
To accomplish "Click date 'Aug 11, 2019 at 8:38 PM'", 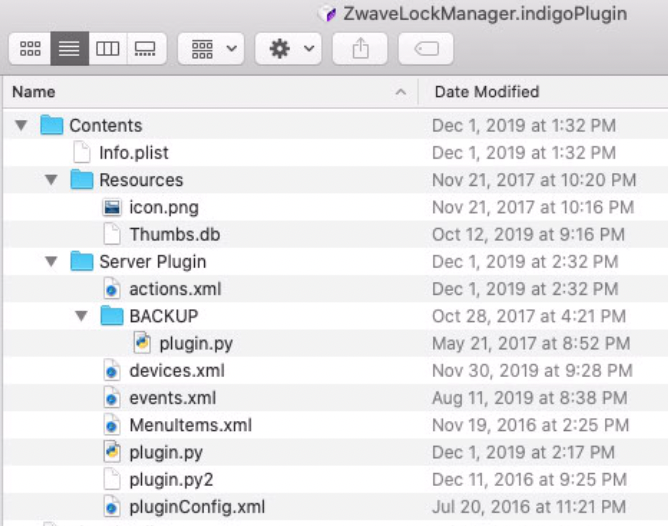I will tap(530, 398).
